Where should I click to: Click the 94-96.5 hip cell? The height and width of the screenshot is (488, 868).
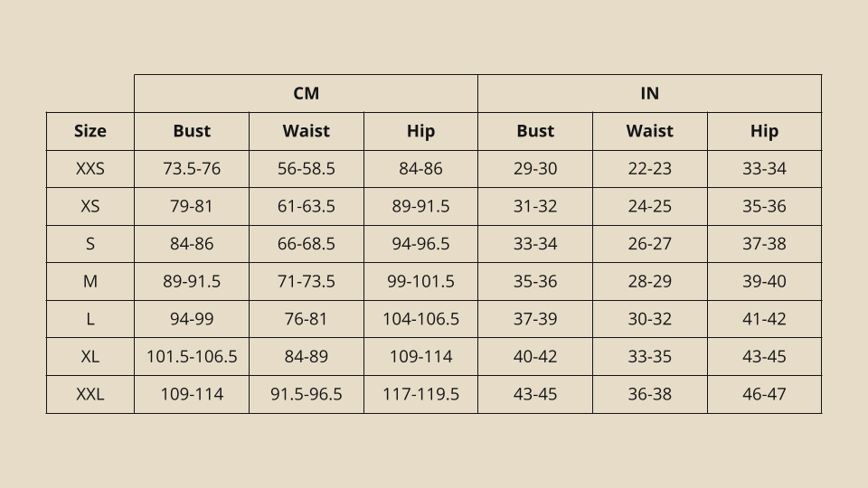tap(420, 244)
